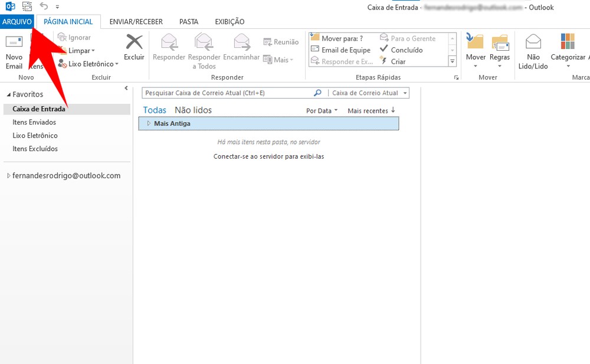
Task: Select Email de Equipe quick step
Action: (x=341, y=50)
